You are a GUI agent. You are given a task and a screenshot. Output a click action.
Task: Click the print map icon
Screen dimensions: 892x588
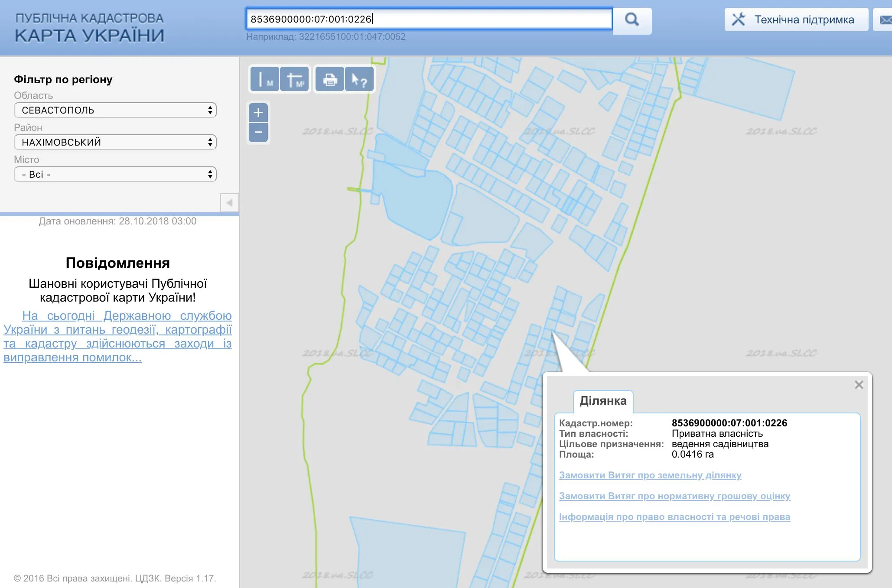pos(330,80)
